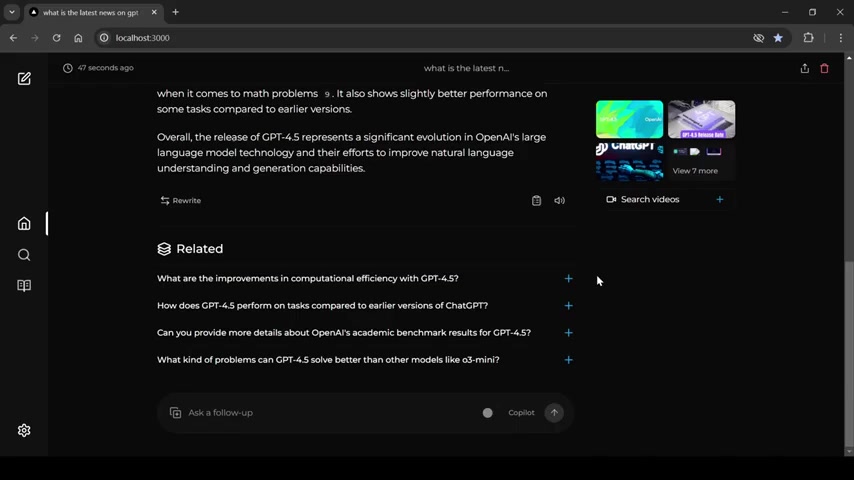Viewport: 854px width, 480px height.
Task: Click the page vertical scrollbar thumb
Action: pos(849,354)
